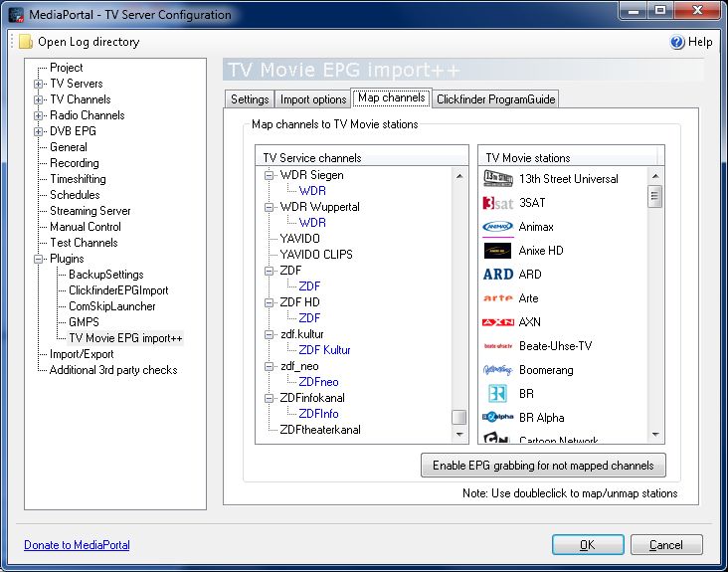Expand the TV Channels node
Screen dimensions: 728x572
[x=38, y=99]
